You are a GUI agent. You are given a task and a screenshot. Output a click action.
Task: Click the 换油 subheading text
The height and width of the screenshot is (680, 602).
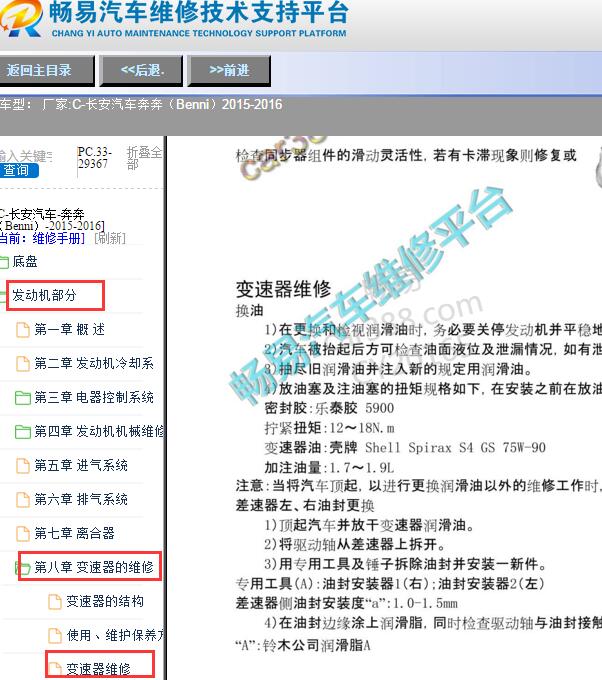249,311
